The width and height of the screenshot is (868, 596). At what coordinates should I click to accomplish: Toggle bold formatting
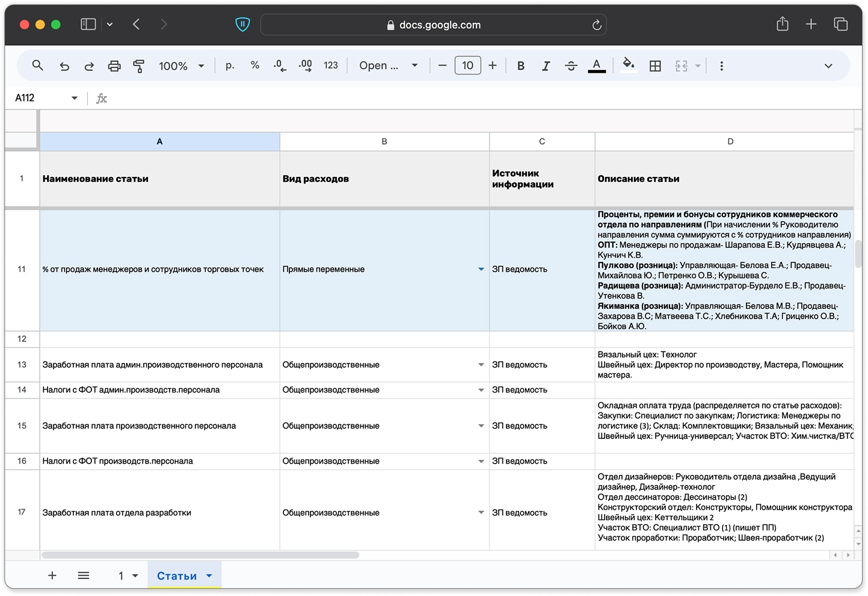521,66
